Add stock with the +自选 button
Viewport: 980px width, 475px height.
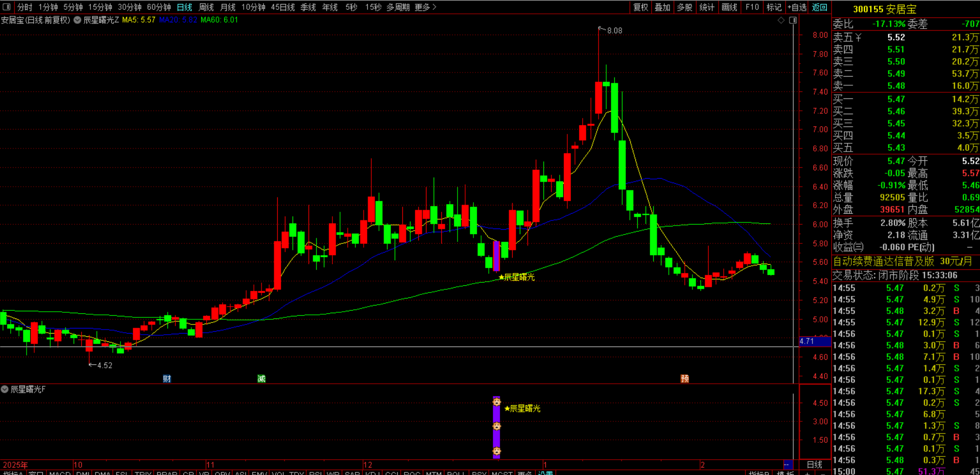coord(797,7)
